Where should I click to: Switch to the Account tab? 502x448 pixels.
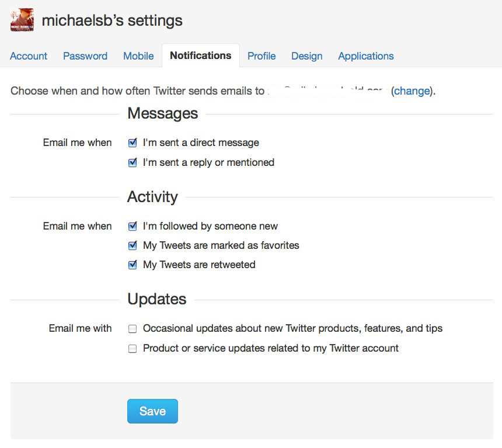(x=28, y=56)
